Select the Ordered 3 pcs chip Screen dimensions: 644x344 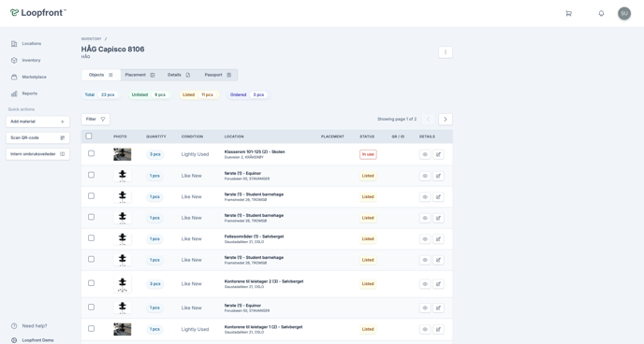[248, 94]
